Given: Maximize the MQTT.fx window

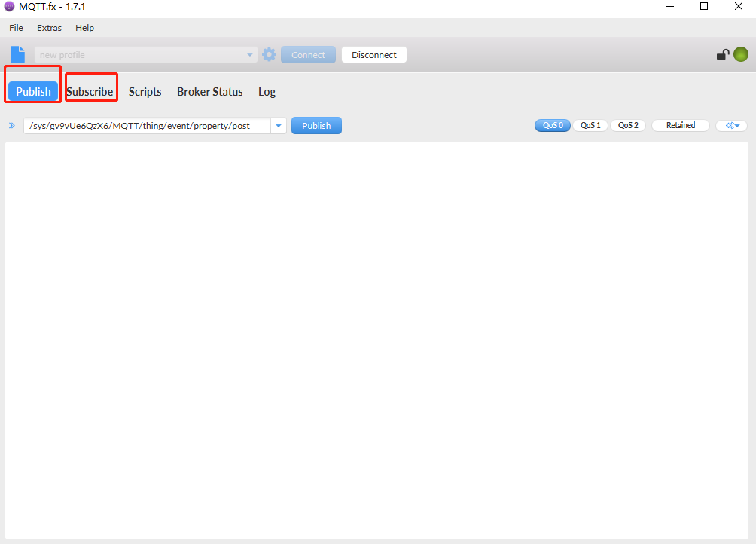Looking at the screenshot, I should click(x=704, y=6).
